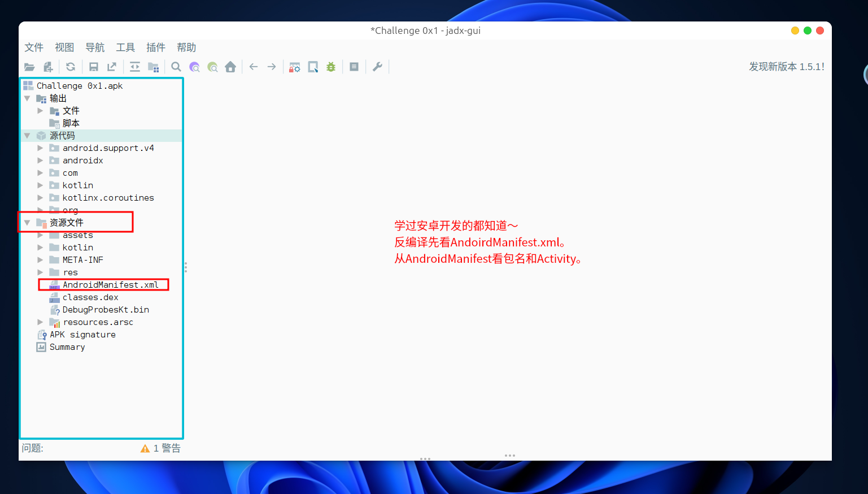Open the debugger using the bug icon
The height and width of the screenshot is (494, 868).
(331, 67)
